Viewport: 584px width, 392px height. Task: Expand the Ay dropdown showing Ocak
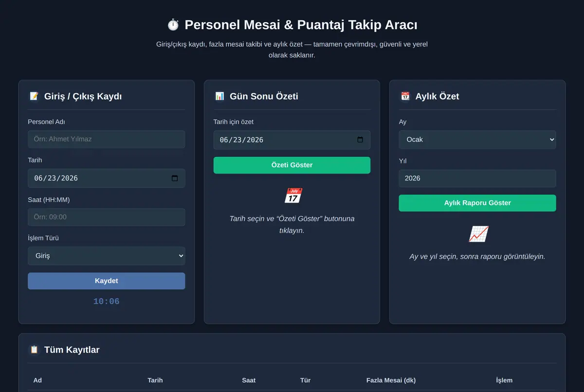[x=477, y=140]
